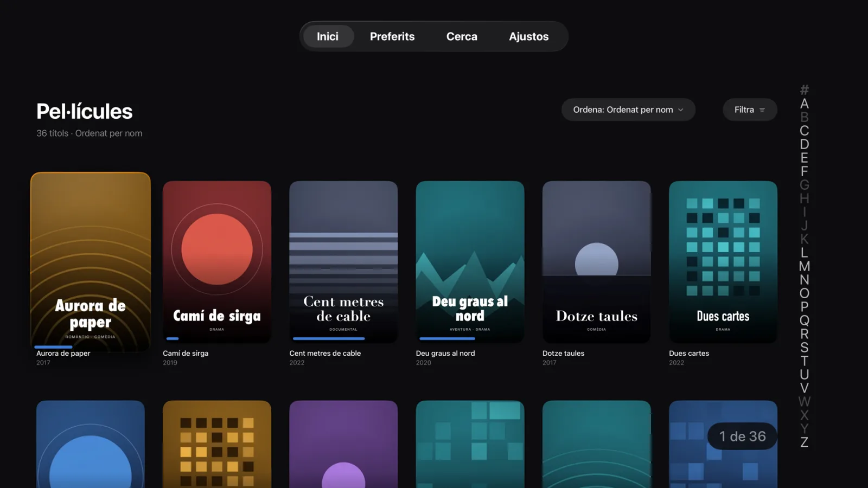Screen dimensions: 868x488
Task: Open the Ordena: Ordenat per nom dropdown
Action: pyautogui.click(x=628, y=110)
